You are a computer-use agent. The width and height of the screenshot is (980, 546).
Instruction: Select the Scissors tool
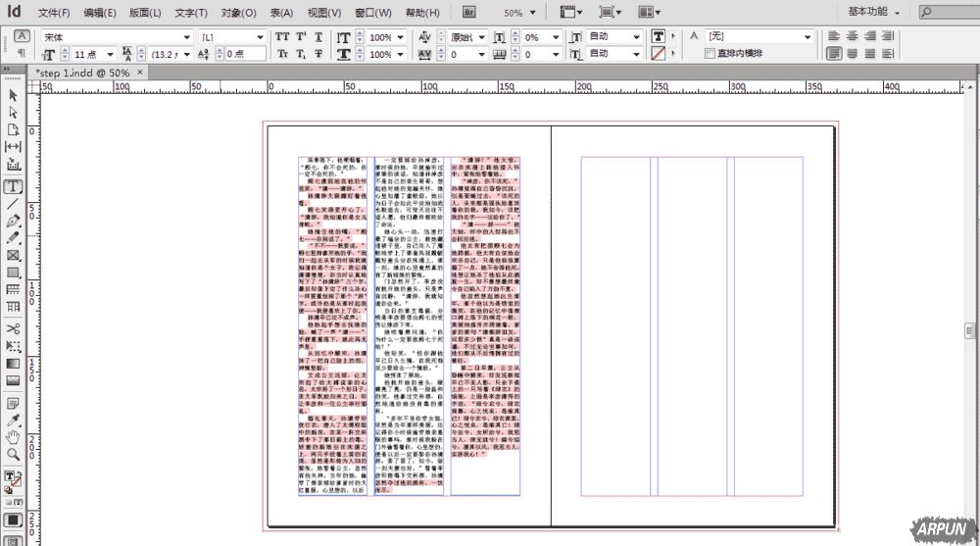(x=14, y=327)
